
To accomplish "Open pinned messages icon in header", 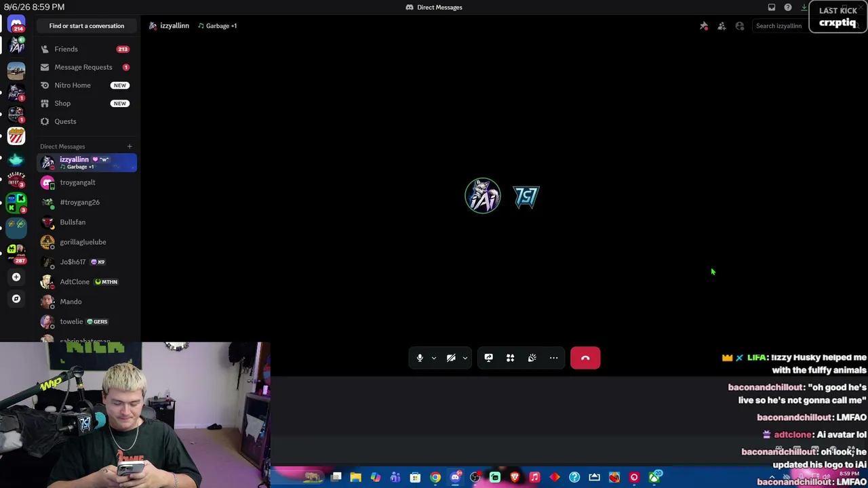I will pyautogui.click(x=704, y=26).
